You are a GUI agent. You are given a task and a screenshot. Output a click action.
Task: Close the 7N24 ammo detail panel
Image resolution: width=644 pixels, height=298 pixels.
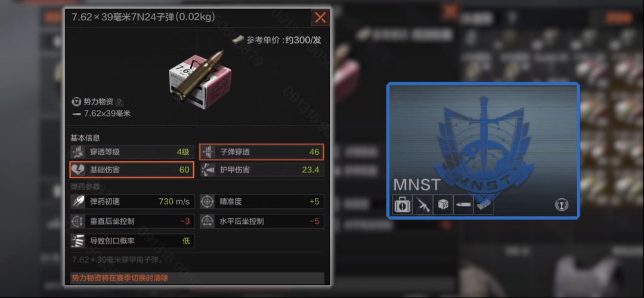tap(320, 18)
